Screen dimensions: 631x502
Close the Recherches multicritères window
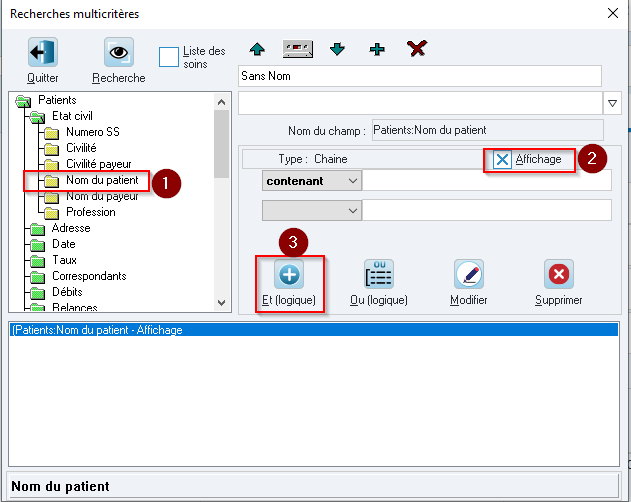click(613, 13)
